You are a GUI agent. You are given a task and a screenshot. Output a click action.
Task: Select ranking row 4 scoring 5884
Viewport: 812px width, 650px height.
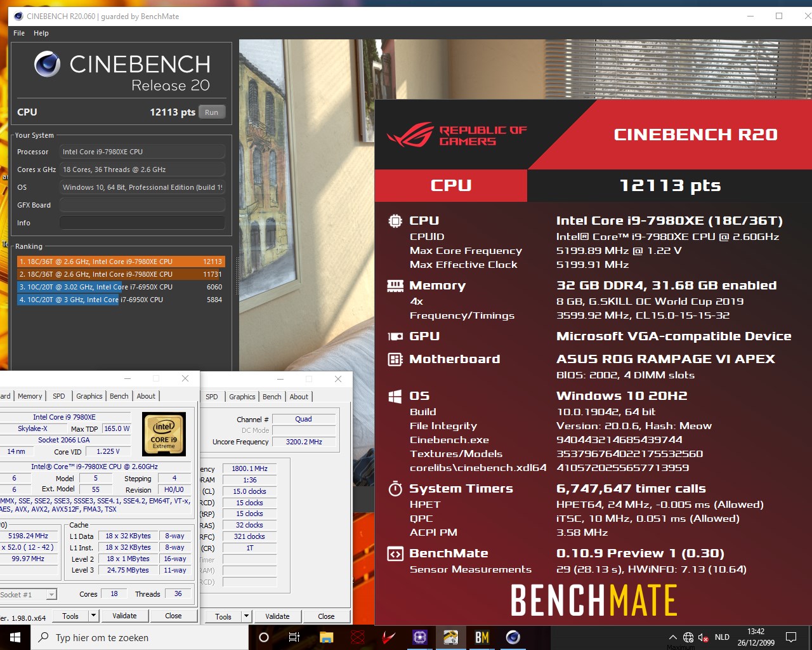tap(121, 300)
